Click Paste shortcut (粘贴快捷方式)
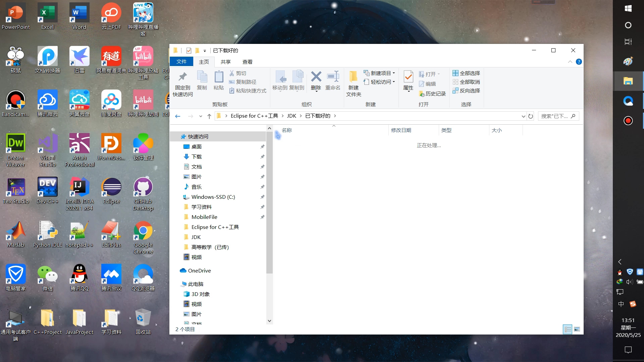Screen dimensions: 644x362 coord(248,90)
